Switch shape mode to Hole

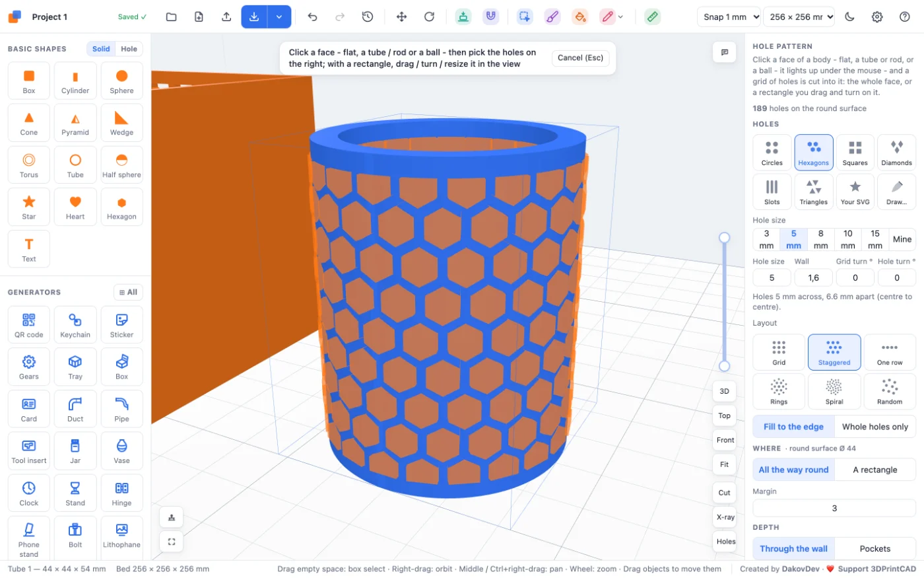point(129,49)
